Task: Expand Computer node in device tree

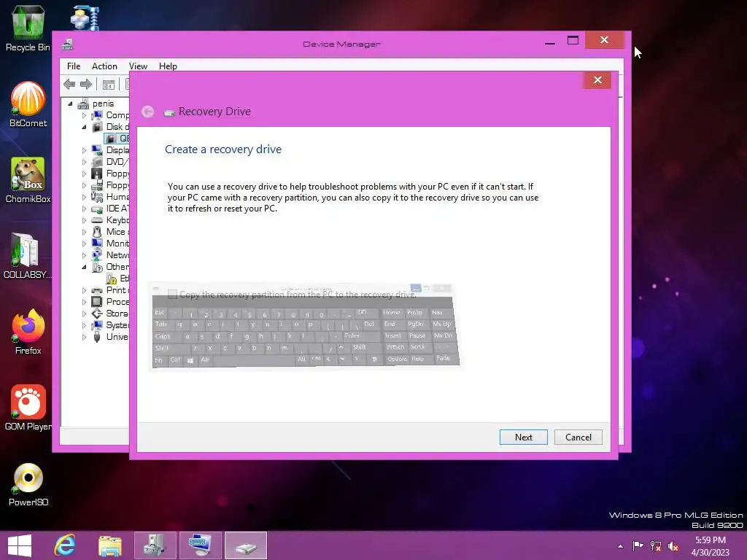Action: pos(85,115)
